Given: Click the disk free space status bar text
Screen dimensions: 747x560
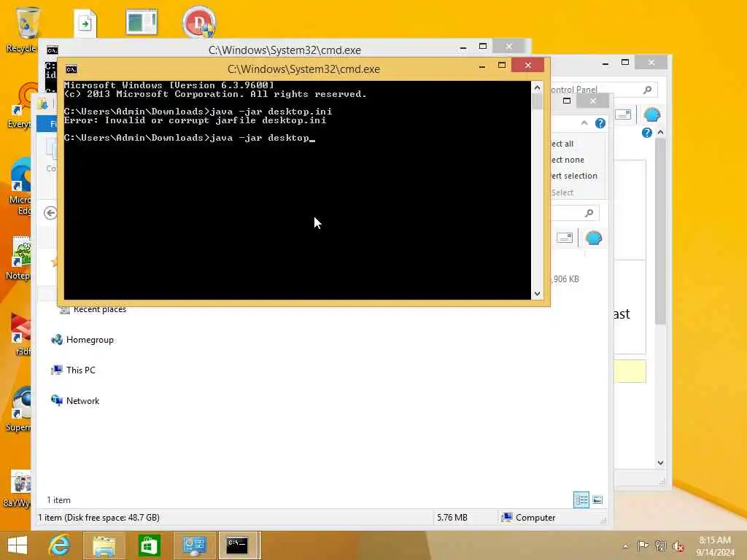Looking at the screenshot, I should (99, 518).
